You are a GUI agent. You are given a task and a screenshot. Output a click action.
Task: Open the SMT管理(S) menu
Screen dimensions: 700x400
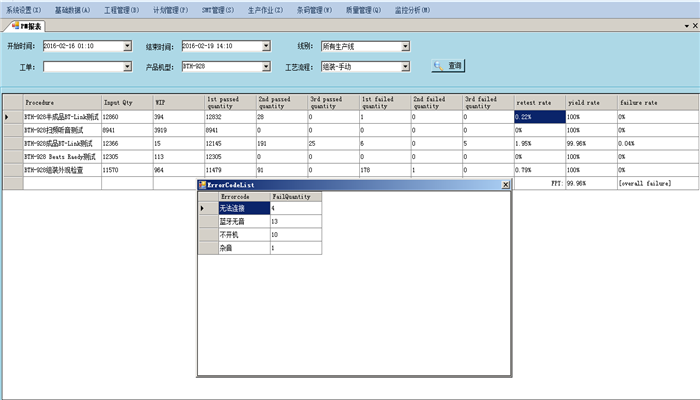coord(218,10)
